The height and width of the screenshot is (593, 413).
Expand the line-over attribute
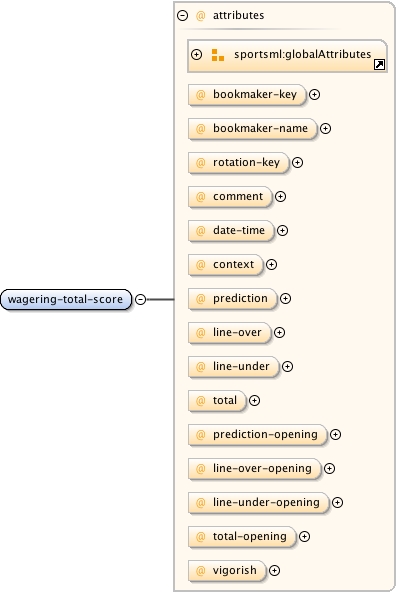[279, 332]
